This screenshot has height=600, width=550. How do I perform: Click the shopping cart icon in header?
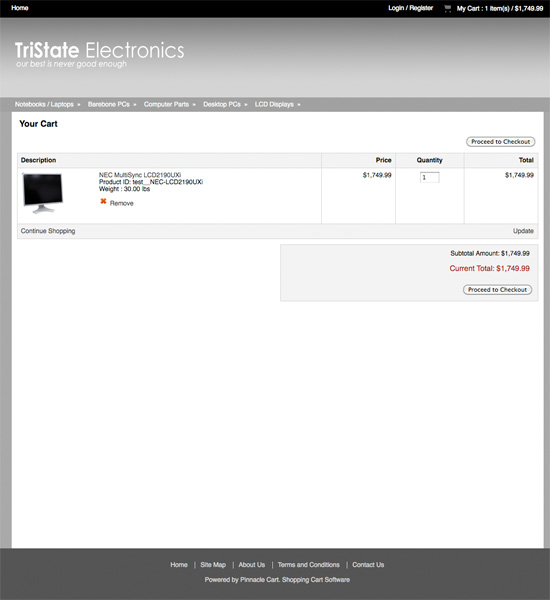[447, 8]
